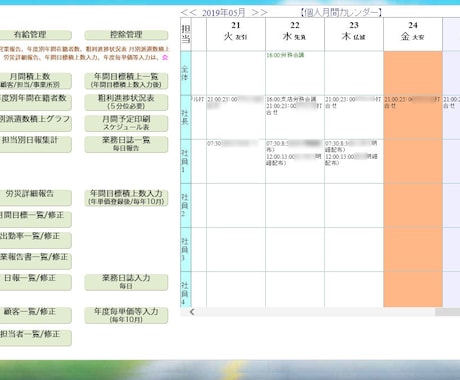The width and height of the screenshot is (460, 380).
Task: Open 年度毎単価等入力 button
Action: 126,315
